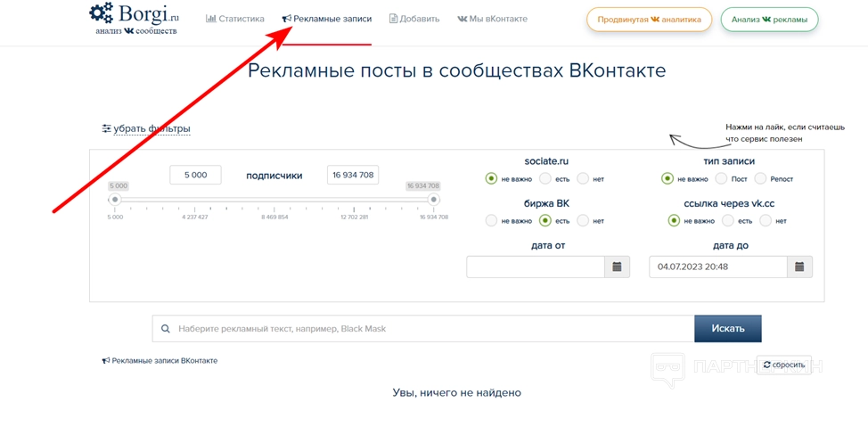Click the дата от input field
This screenshot has width=868, height=435.
coord(536,267)
